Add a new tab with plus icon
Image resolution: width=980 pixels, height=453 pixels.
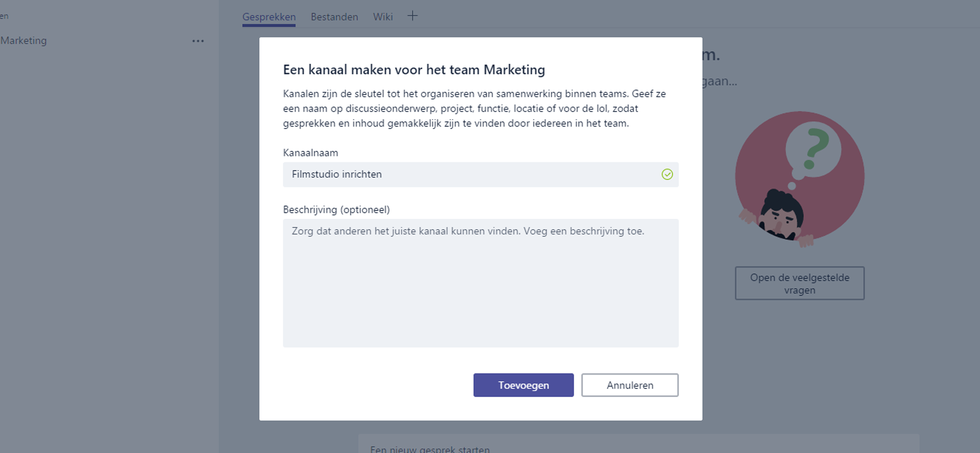pyautogui.click(x=412, y=16)
